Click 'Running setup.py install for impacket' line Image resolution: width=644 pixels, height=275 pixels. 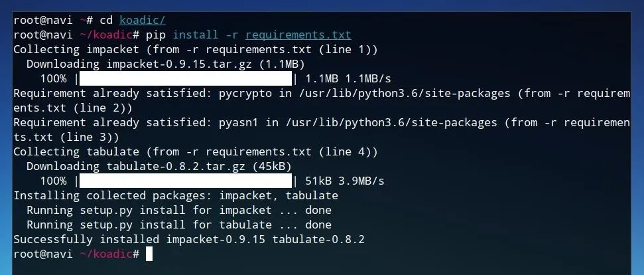[179, 211]
